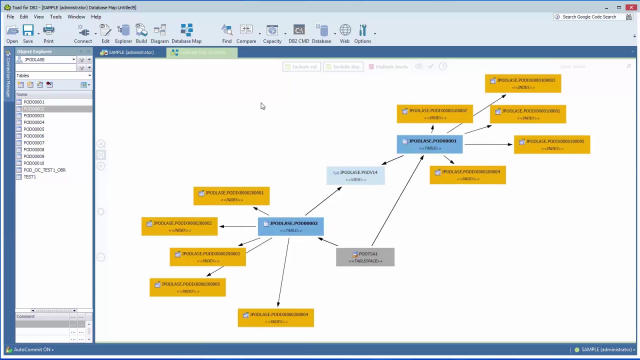This screenshot has height=360, width=640.
Task: Click the Print toolbar icon
Action: (x=49, y=33)
